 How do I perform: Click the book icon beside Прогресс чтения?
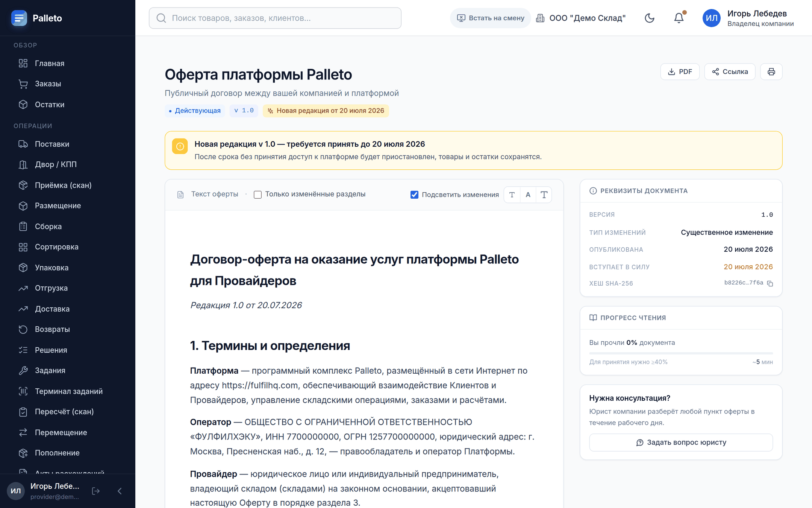click(593, 318)
